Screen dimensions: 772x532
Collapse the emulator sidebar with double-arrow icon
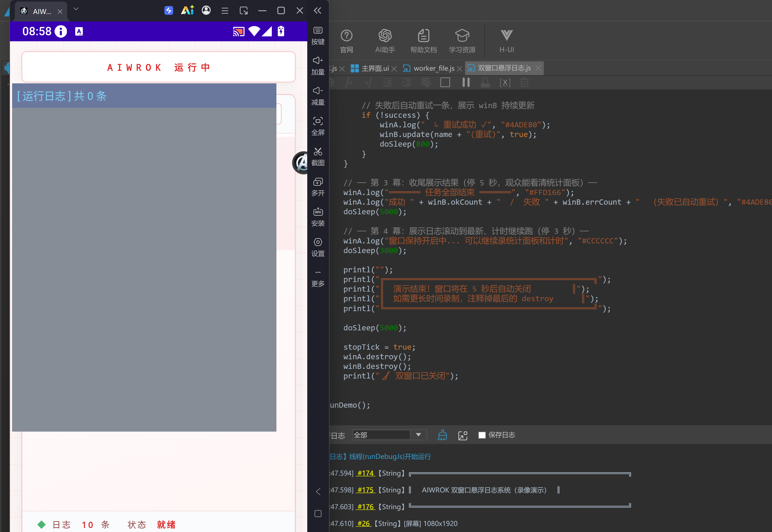click(x=317, y=11)
